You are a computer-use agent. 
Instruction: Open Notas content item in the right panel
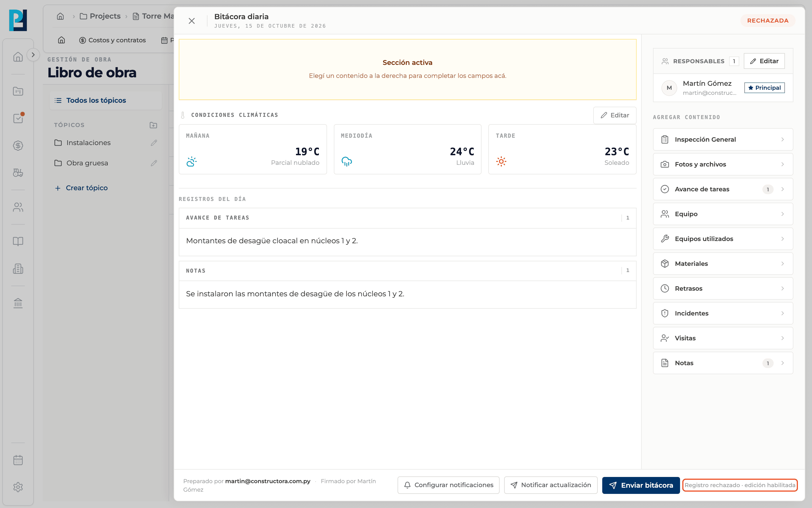coord(723,363)
